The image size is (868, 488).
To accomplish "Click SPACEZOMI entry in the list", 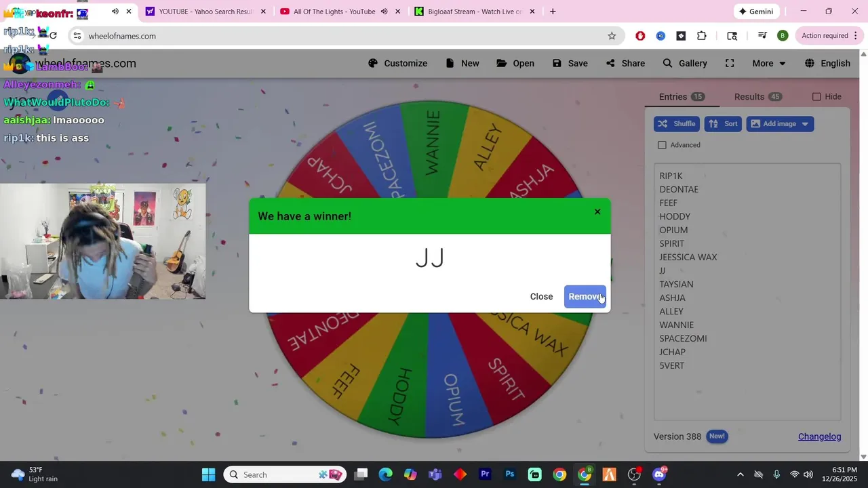I will (x=683, y=338).
